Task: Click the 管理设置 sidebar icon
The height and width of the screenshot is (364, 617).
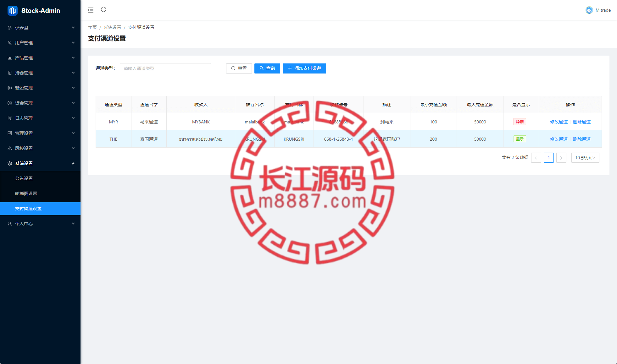Action: coord(10,133)
